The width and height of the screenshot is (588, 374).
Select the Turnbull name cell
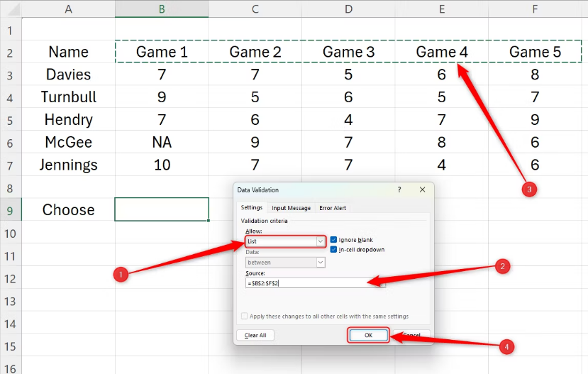point(68,97)
